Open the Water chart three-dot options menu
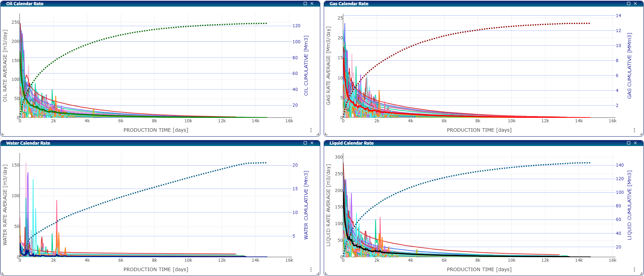Viewport: 644px width, 276px height. point(311,269)
